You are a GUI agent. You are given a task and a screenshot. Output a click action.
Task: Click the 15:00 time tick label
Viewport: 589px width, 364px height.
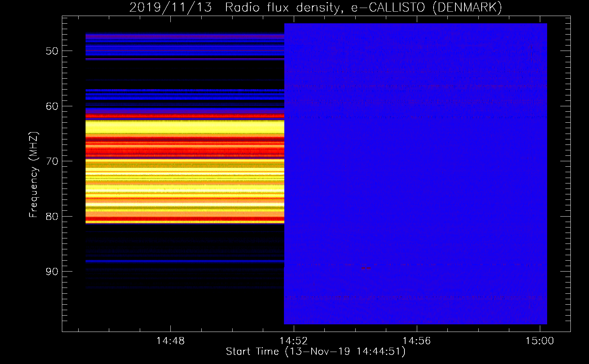539,341
